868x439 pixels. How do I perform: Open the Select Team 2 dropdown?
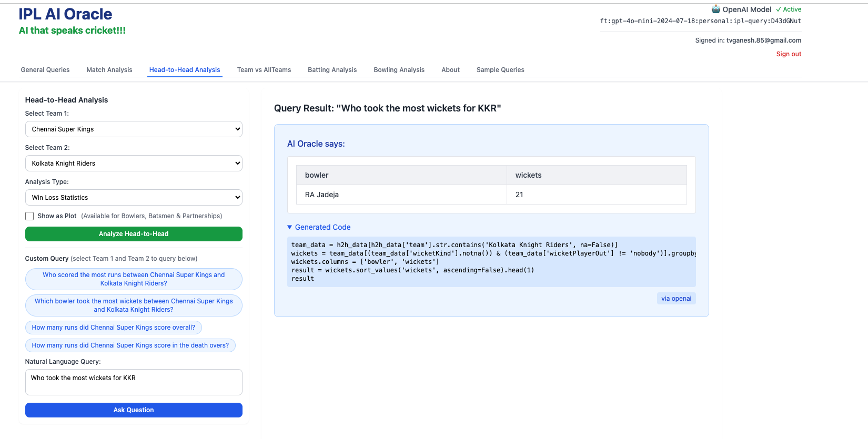[x=134, y=164]
